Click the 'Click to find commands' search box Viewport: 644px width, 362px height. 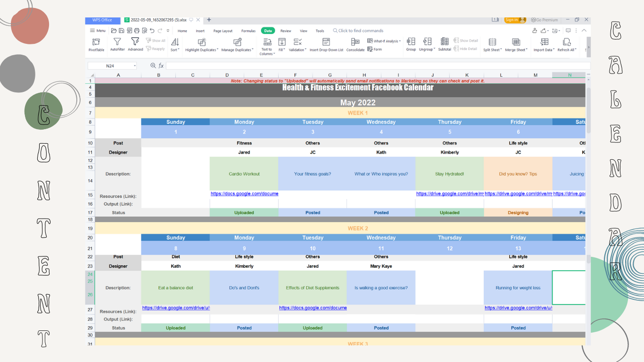(x=358, y=31)
